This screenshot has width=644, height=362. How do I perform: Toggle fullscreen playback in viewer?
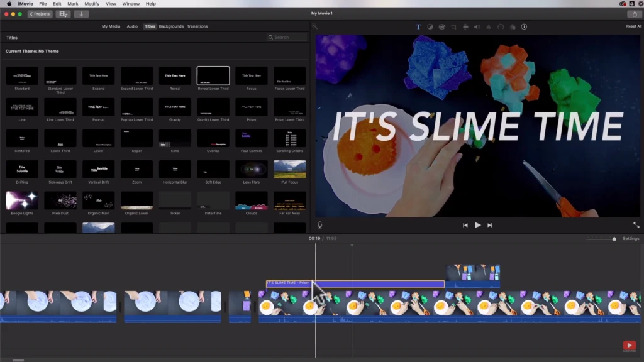point(636,225)
